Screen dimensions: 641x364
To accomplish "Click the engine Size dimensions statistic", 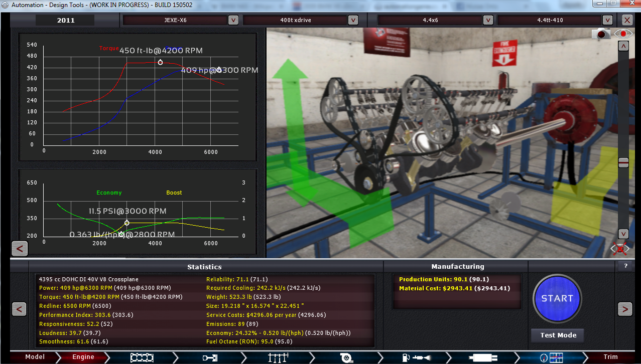I will 255,306.
